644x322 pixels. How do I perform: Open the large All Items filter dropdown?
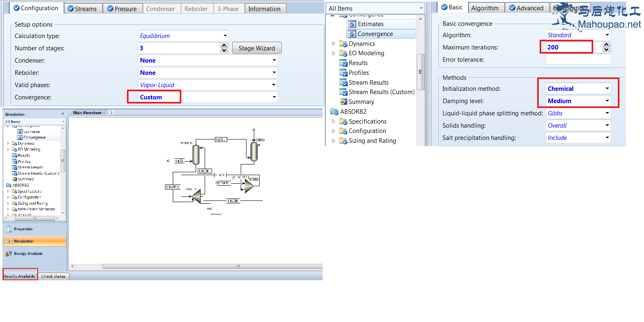421,9
